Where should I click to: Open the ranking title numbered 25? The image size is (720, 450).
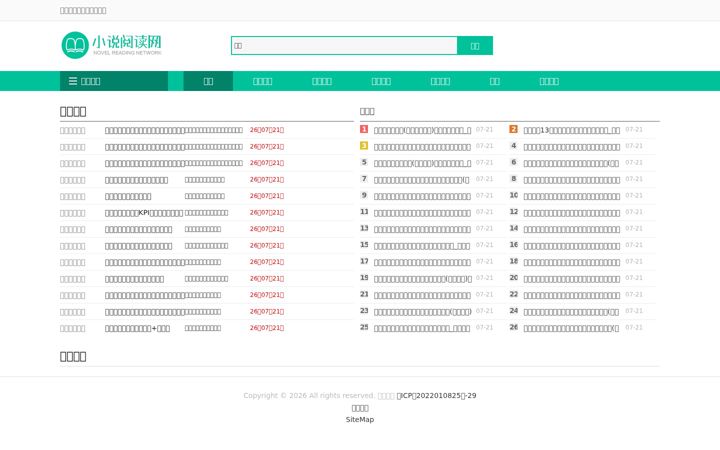pyautogui.click(x=422, y=328)
